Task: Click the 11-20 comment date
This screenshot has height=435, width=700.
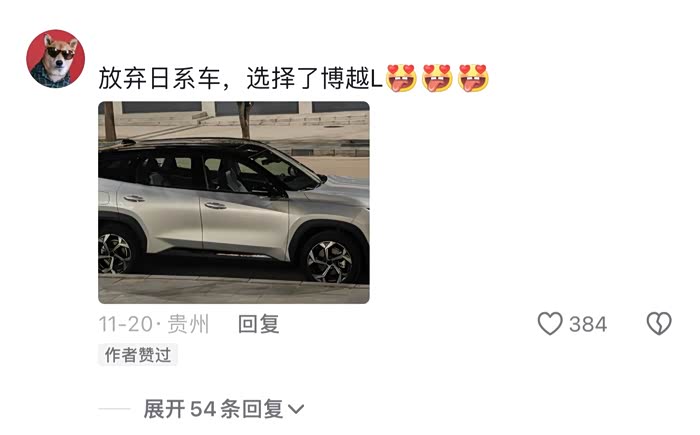Action: [x=125, y=324]
